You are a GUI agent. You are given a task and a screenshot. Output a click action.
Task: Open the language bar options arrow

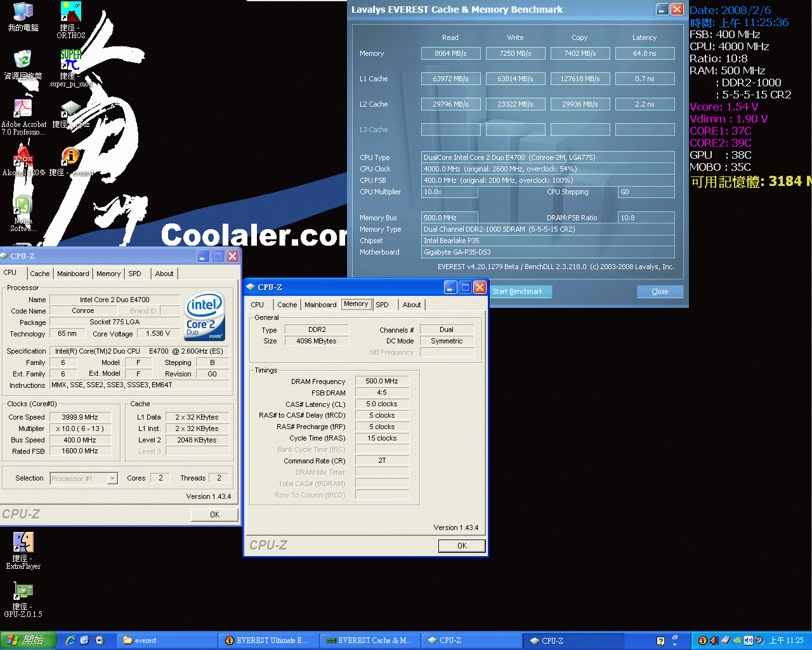tap(675, 644)
